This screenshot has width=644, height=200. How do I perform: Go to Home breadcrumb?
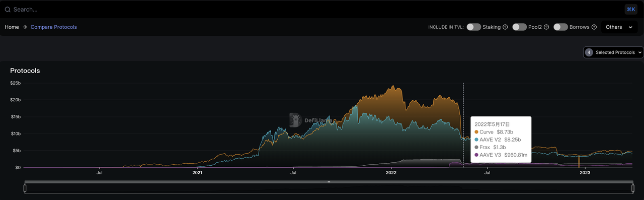(12, 27)
